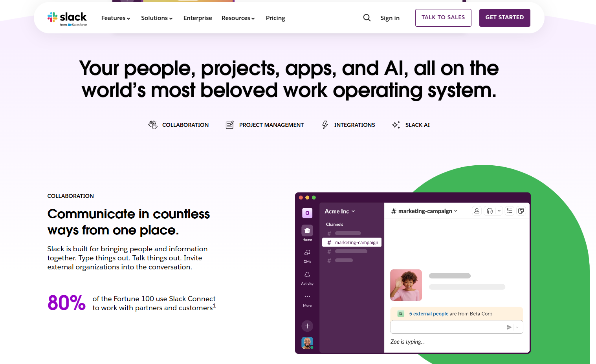Open the huddle options chevron
596x364 pixels.
point(499,211)
